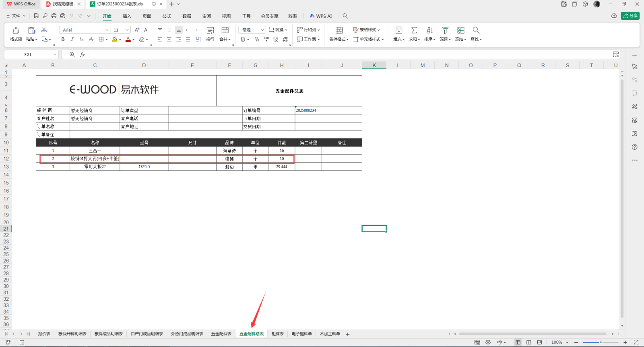Click the 分享 share button
Screen dimensions: 644x347
630,16
